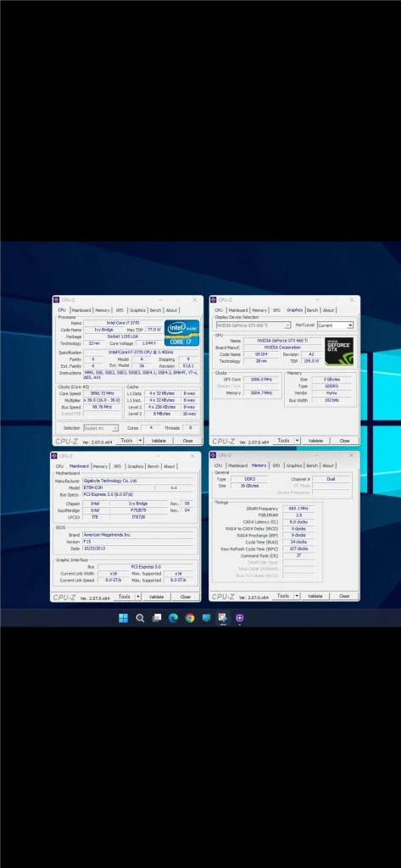The width and height of the screenshot is (401, 868).
Task: Click the 9.0 clocks CAS Latency value
Action: coord(298,522)
